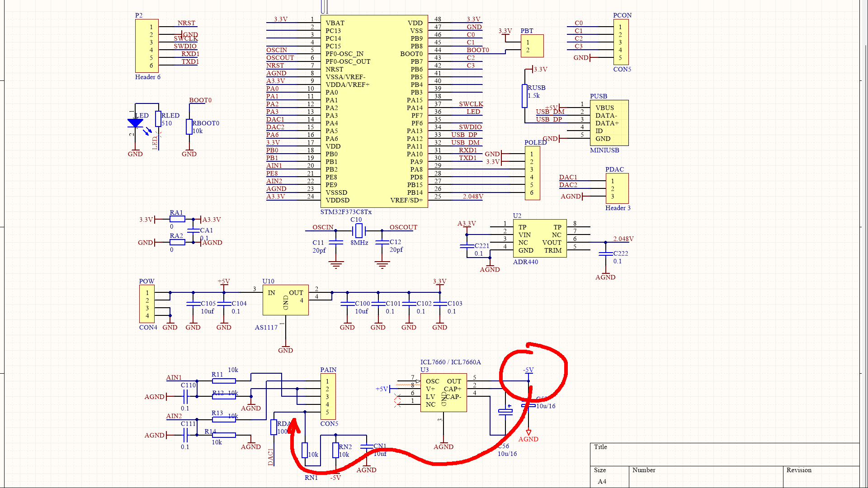
Task: Click the MINIUSB connector PUSB symbol
Action: [609, 123]
